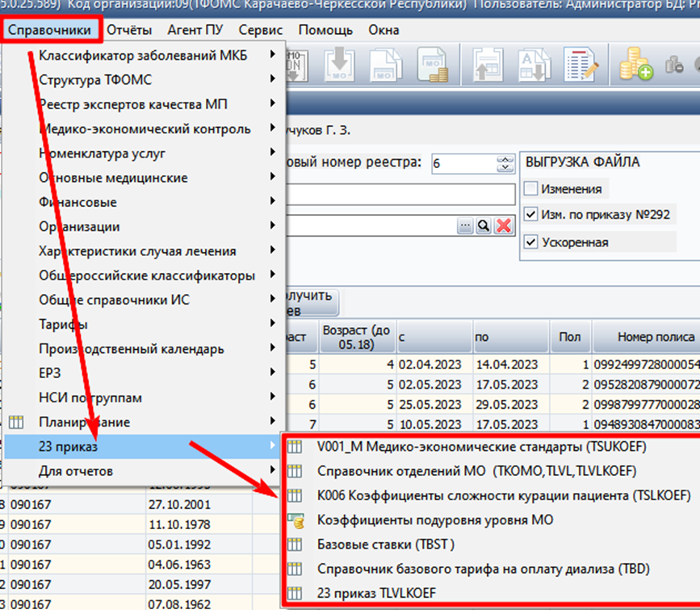Uncheck the Ускоренная checkbox
This screenshot has height=610, width=700.
click(530, 242)
